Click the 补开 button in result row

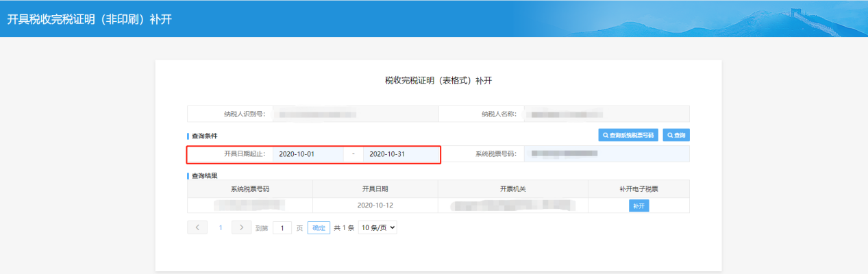pyautogui.click(x=638, y=206)
